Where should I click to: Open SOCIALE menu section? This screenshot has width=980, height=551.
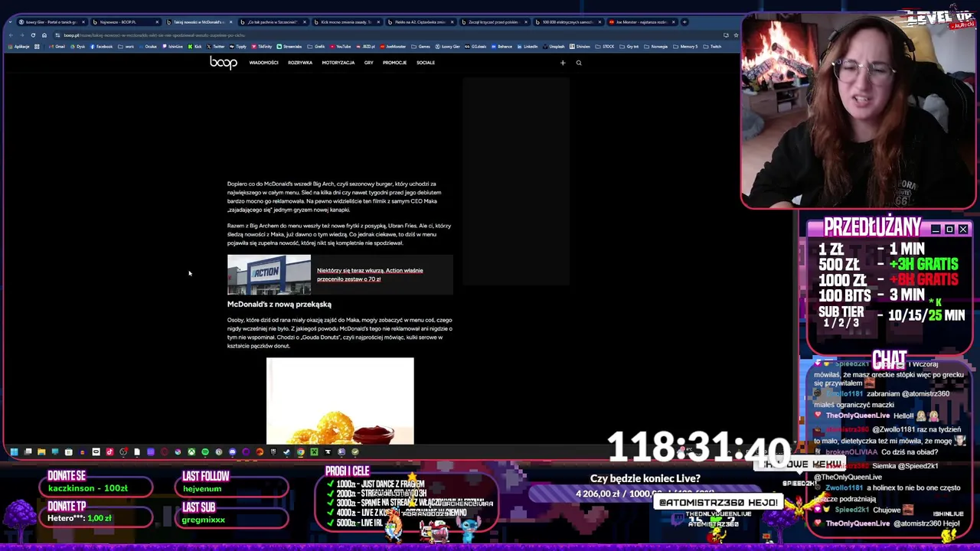pyautogui.click(x=426, y=63)
